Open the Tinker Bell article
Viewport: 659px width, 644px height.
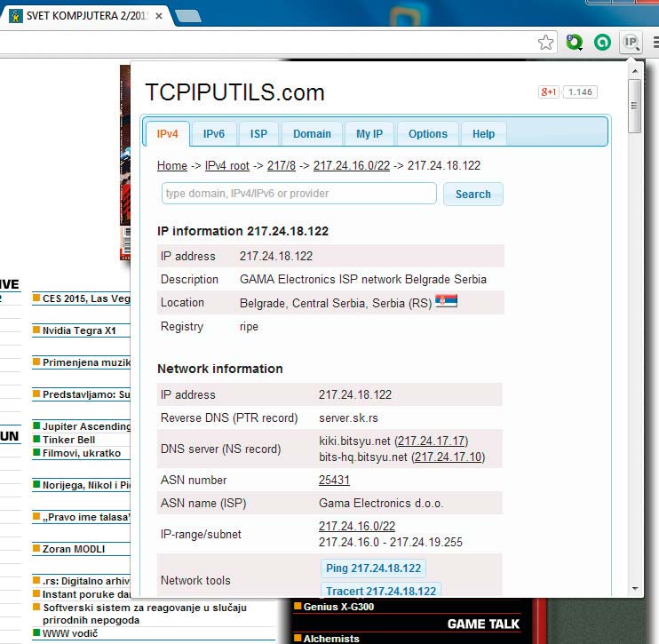(x=68, y=440)
